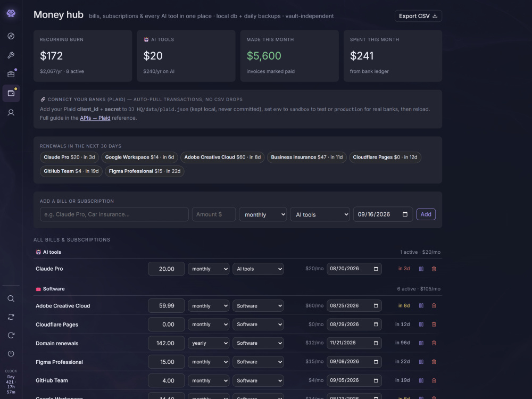
Task: Delete the Figma Professional row
Action: point(434,362)
